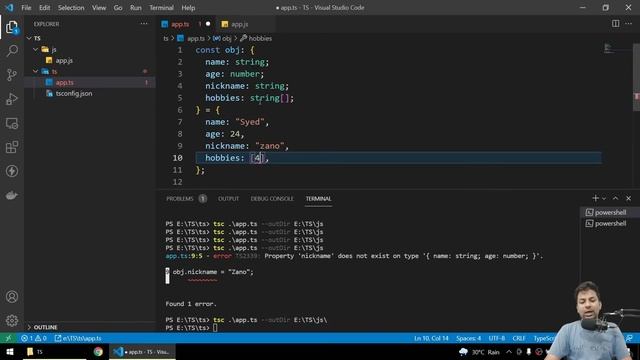Open tsconfig.json in explorer
This screenshot has width=640, height=360.
73,93
